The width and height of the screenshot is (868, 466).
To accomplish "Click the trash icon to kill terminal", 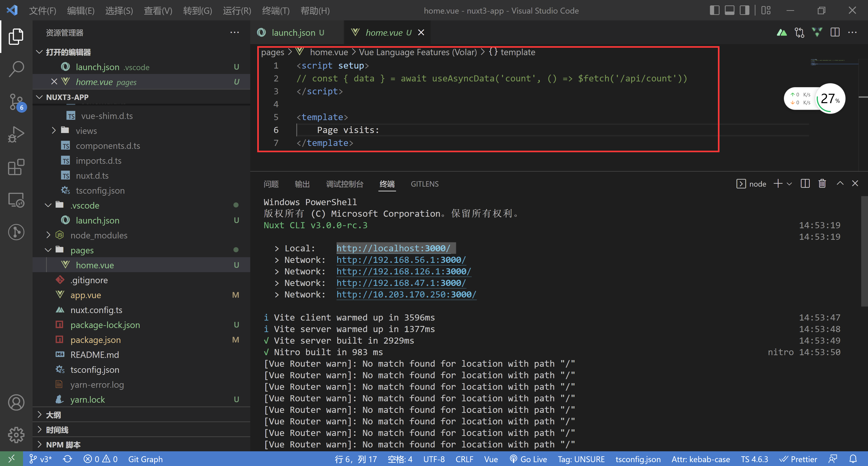I will [x=822, y=183].
